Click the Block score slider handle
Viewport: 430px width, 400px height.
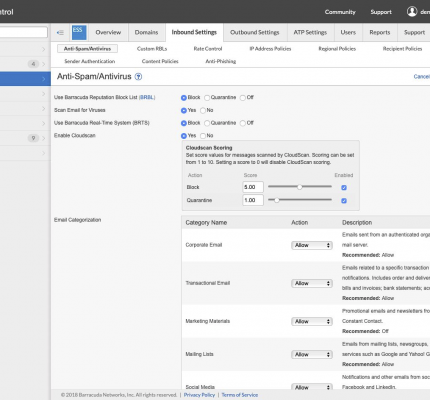[300, 187]
